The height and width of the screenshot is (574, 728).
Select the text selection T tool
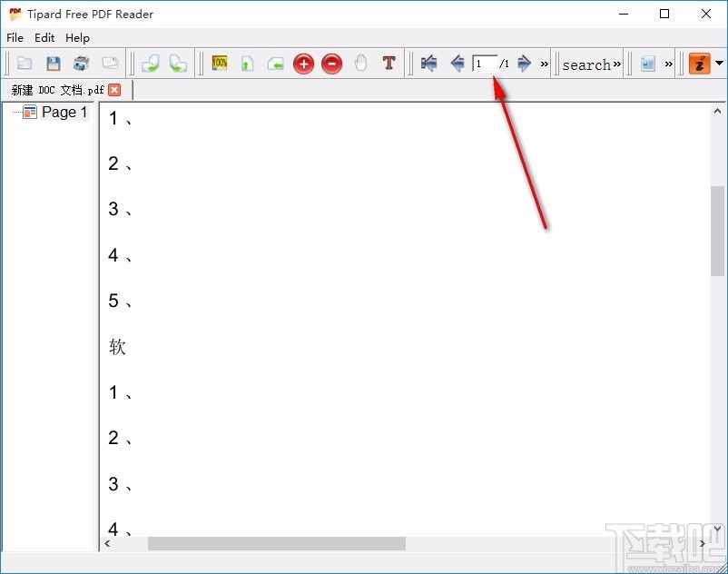tap(389, 63)
